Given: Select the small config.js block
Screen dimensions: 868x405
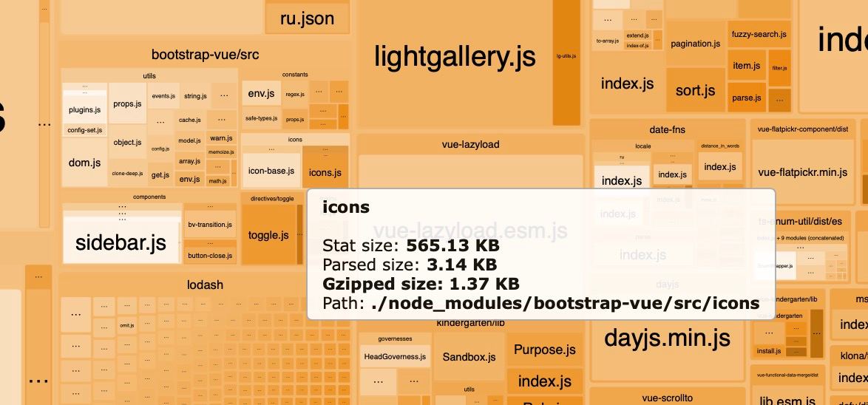Looking at the screenshot, I should pyautogui.click(x=160, y=149).
